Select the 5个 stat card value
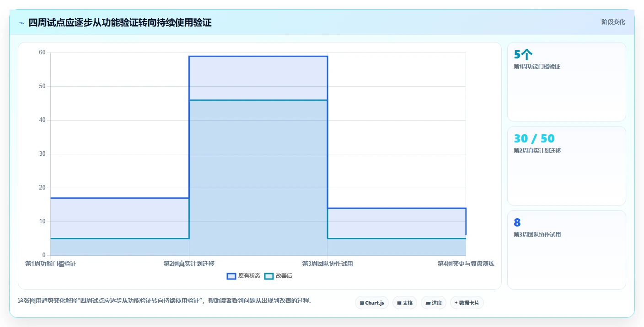The image size is (644, 327). pyautogui.click(x=523, y=55)
